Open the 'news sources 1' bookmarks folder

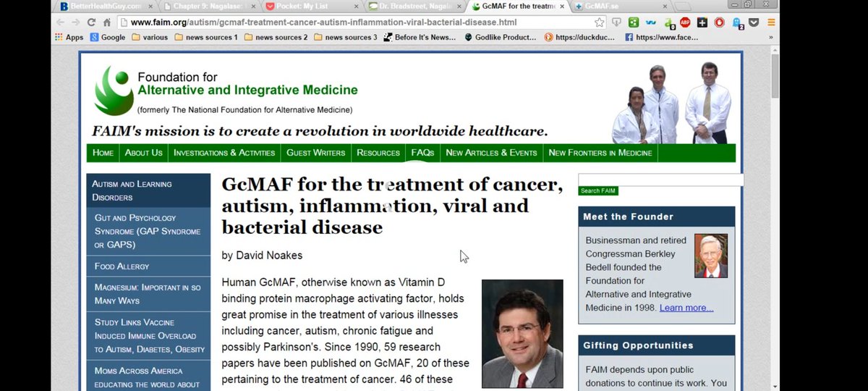pyautogui.click(x=205, y=37)
